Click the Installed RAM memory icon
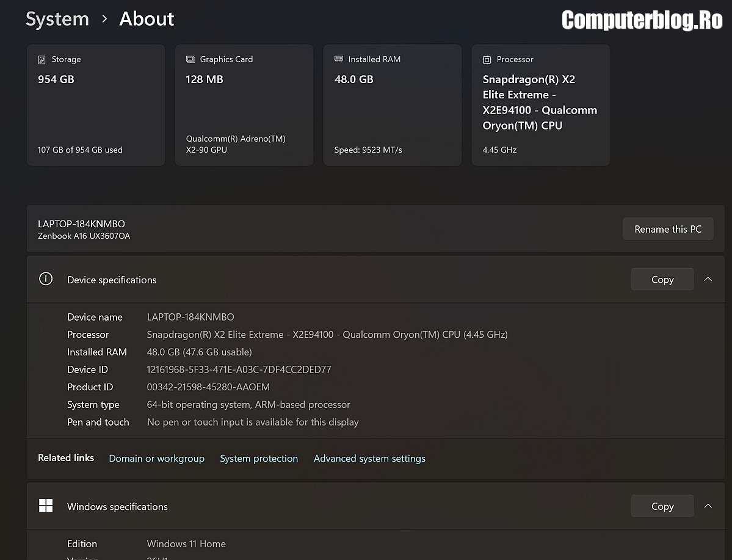The image size is (732, 560). coord(338,59)
